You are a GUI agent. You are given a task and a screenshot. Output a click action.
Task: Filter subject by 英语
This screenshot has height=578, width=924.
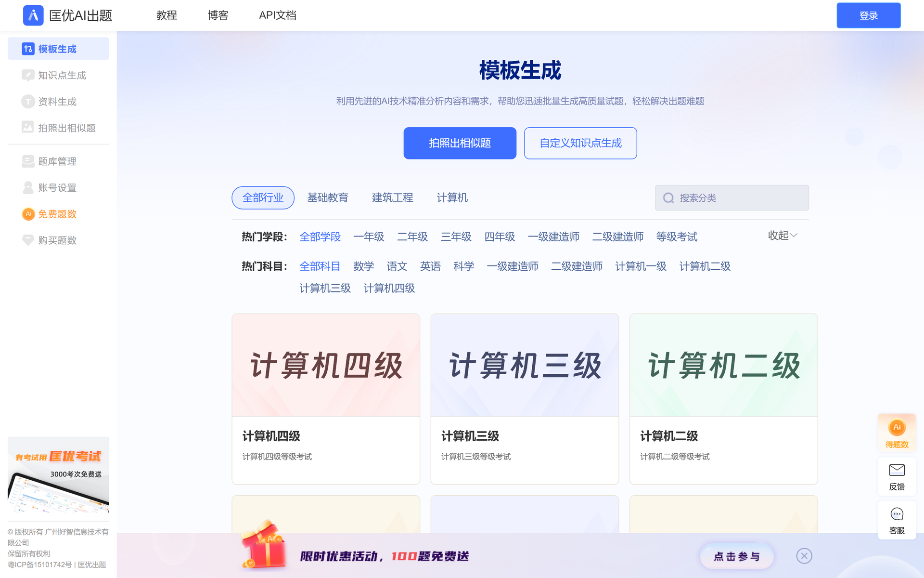coord(430,266)
